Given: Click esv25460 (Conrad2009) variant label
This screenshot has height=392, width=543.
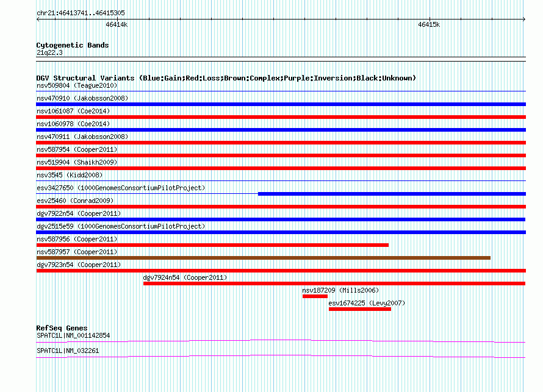Looking at the screenshot, I should [75, 201].
